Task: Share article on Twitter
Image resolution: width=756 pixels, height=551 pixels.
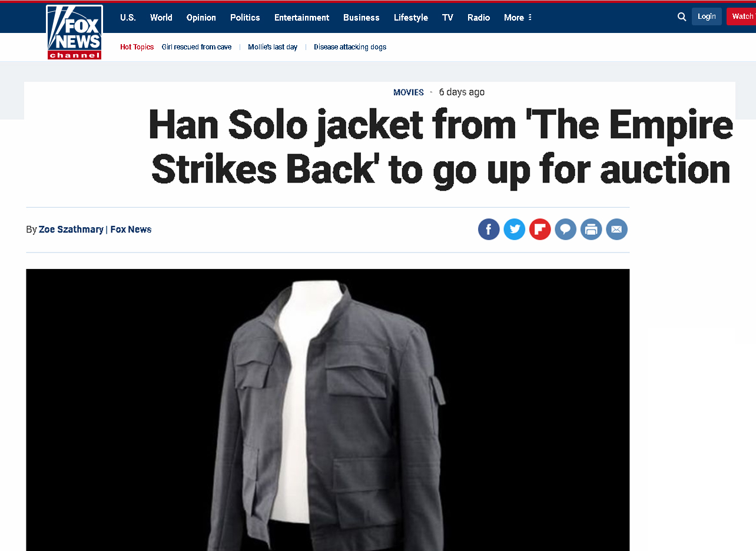Action: click(515, 229)
